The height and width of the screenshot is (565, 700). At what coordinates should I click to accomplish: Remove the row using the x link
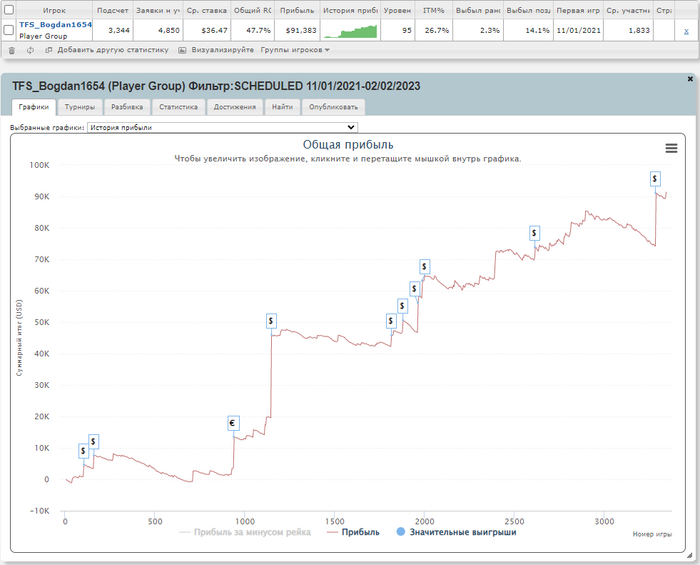click(686, 31)
